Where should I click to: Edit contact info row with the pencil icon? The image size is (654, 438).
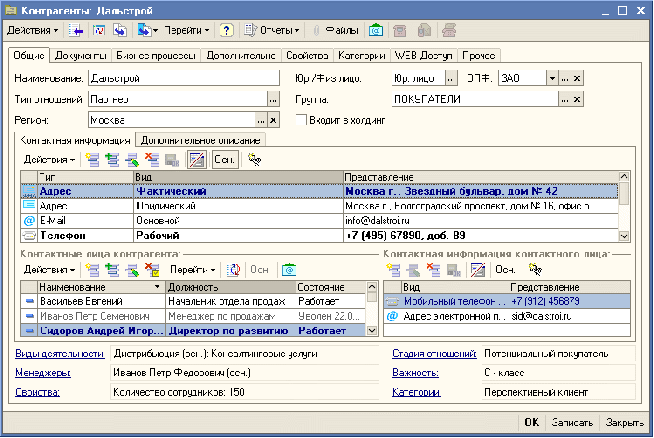[132, 160]
